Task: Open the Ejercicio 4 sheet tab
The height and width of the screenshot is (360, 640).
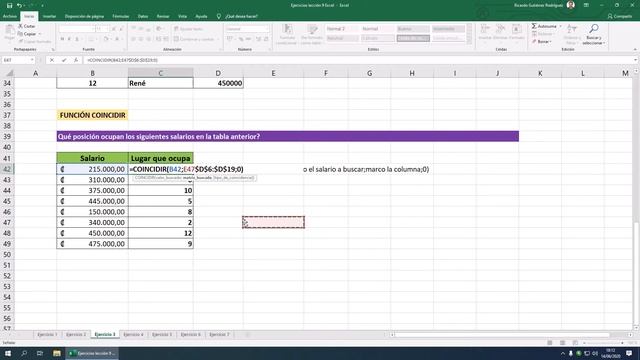Action: 133,334
